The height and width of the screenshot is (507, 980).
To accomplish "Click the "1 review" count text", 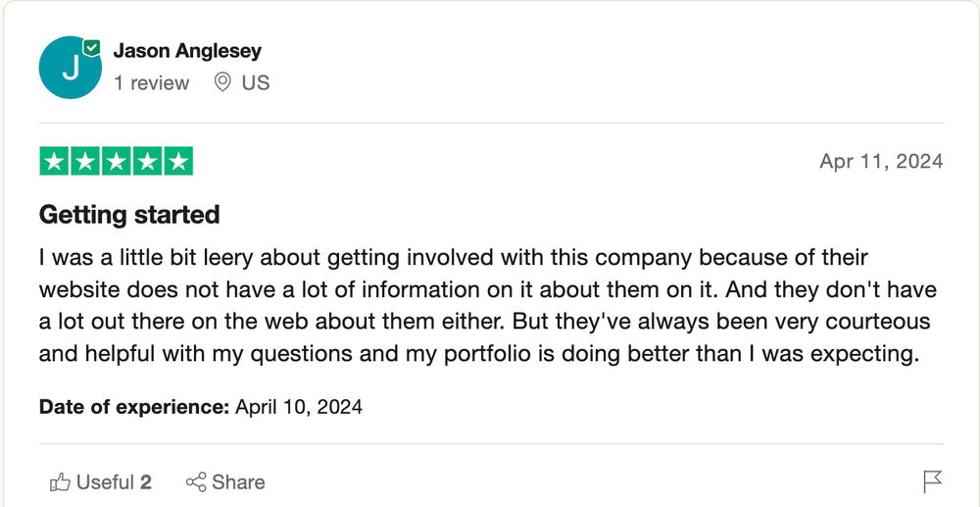I will pyautogui.click(x=151, y=83).
